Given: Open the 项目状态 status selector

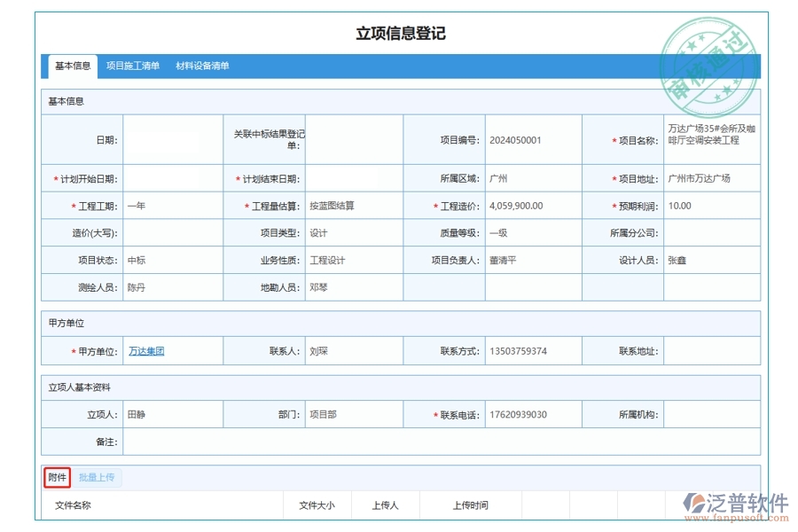Looking at the screenshot, I should click(173, 260).
